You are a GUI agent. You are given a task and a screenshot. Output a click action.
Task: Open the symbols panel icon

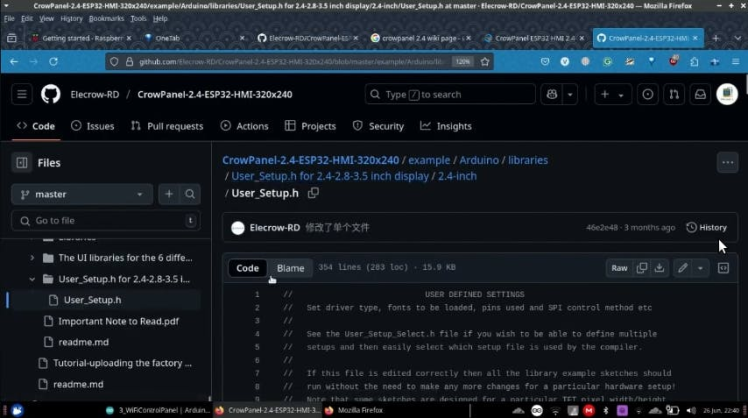click(x=723, y=268)
